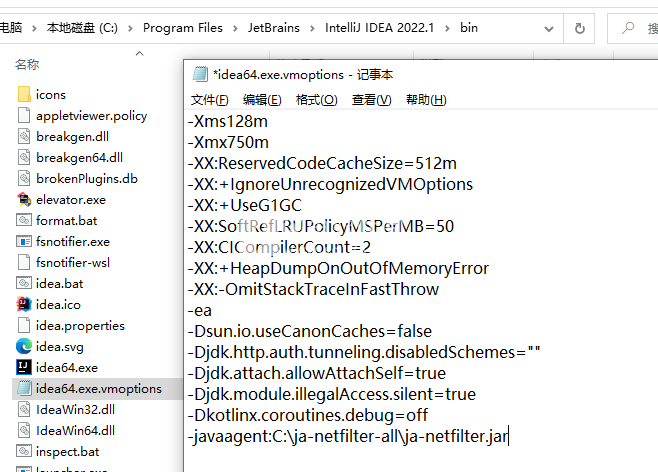
Task: Select idea.ico IntelliJ icon file
Action: [x=24, y=304]
